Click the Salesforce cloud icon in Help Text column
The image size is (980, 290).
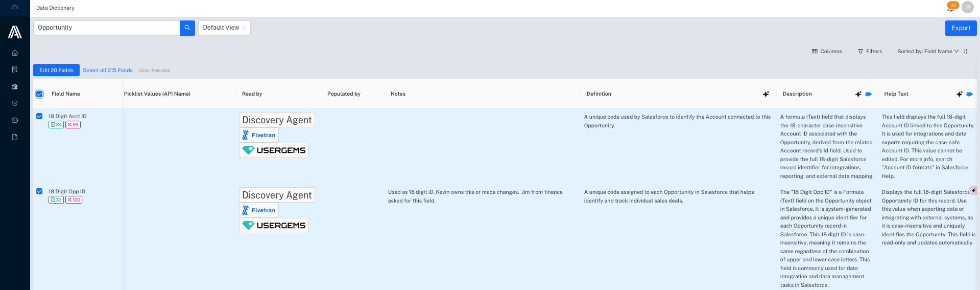coord(970,94)
